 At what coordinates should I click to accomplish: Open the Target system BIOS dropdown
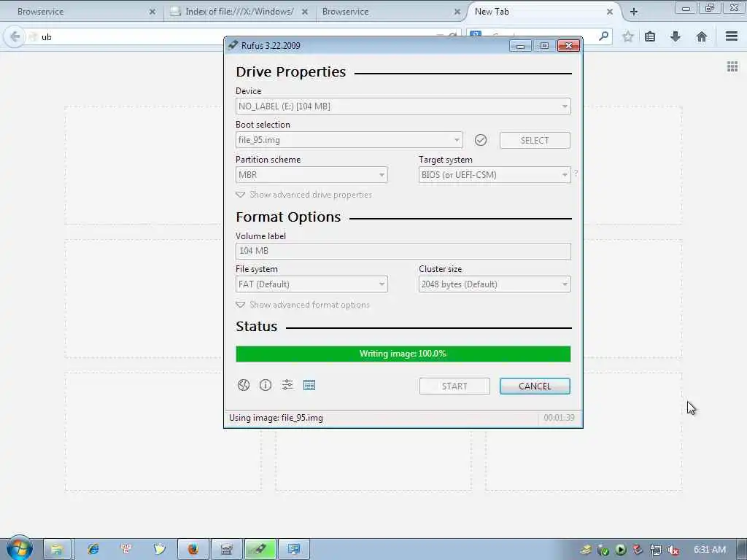495,175
